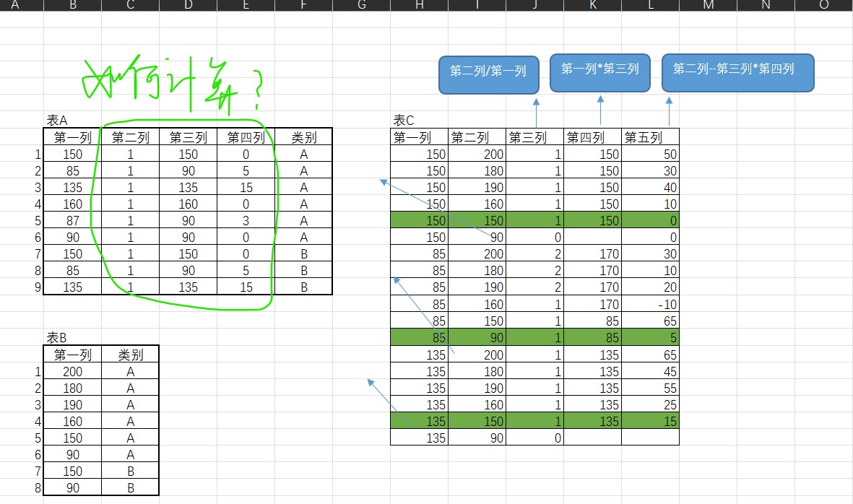The height and width of the screenshot is (504, 853).
Task: Click table B row 7 value 150
Action: pos(72,471)
